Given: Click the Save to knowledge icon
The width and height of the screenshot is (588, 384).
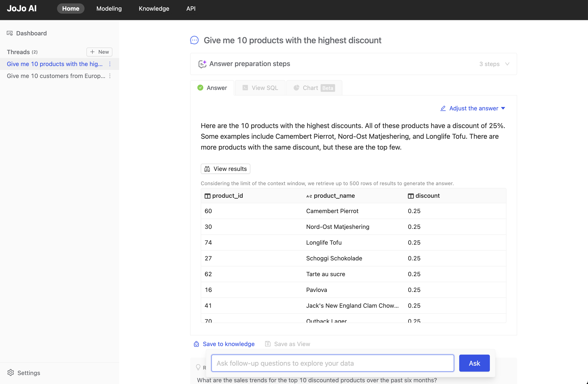Looking at the screenshot, I should pyautogui.click(x=196, y=344).
